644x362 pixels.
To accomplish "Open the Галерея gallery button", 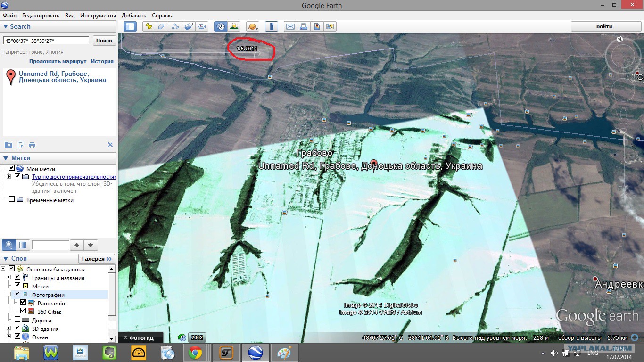I will coord(97,259).
